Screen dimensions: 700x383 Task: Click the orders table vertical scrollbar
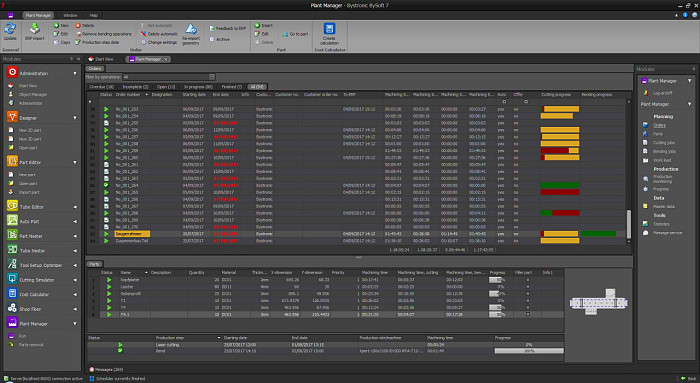629,224
